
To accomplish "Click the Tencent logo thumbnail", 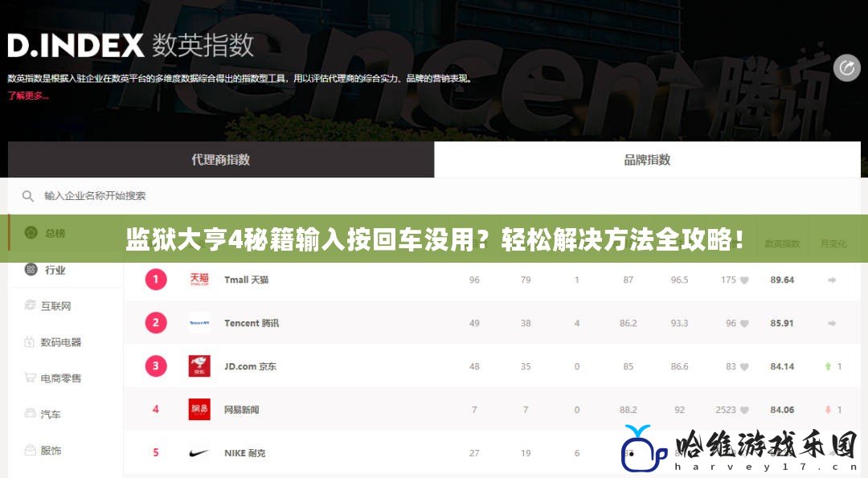I will click(199, 322).
